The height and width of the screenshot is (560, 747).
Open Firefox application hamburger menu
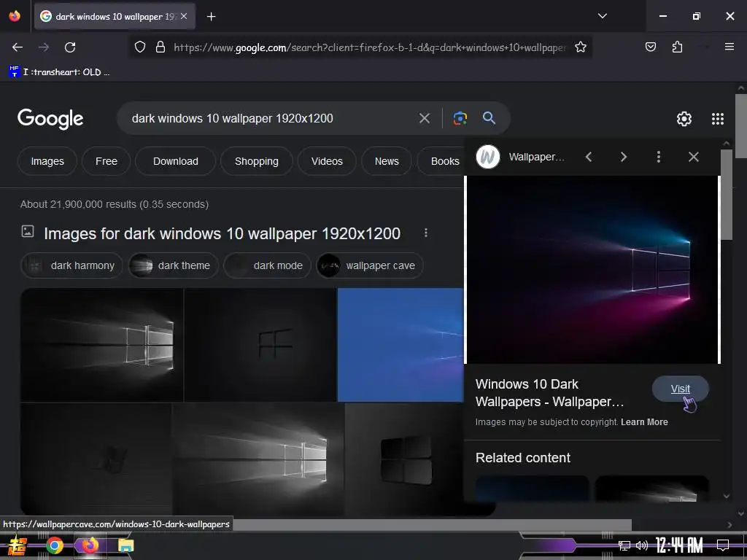point(729,47)
